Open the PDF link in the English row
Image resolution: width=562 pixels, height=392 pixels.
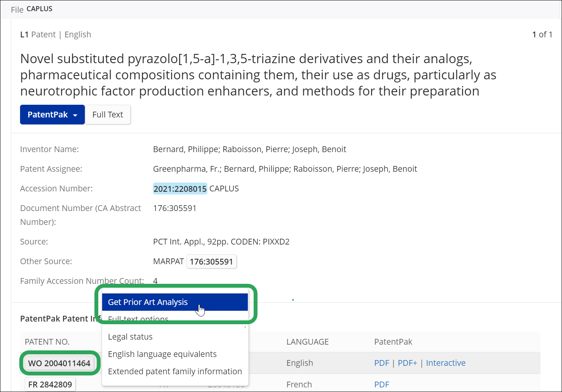tap(382, 363)
